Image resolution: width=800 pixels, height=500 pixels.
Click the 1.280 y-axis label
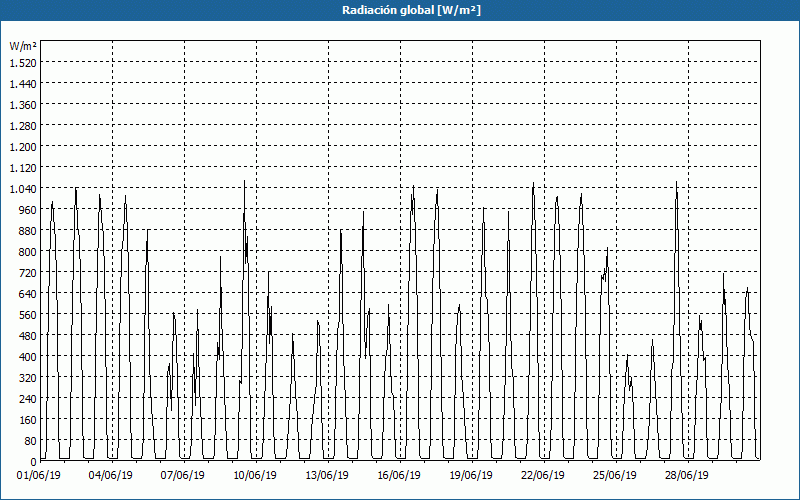click(x=23, y=126)
